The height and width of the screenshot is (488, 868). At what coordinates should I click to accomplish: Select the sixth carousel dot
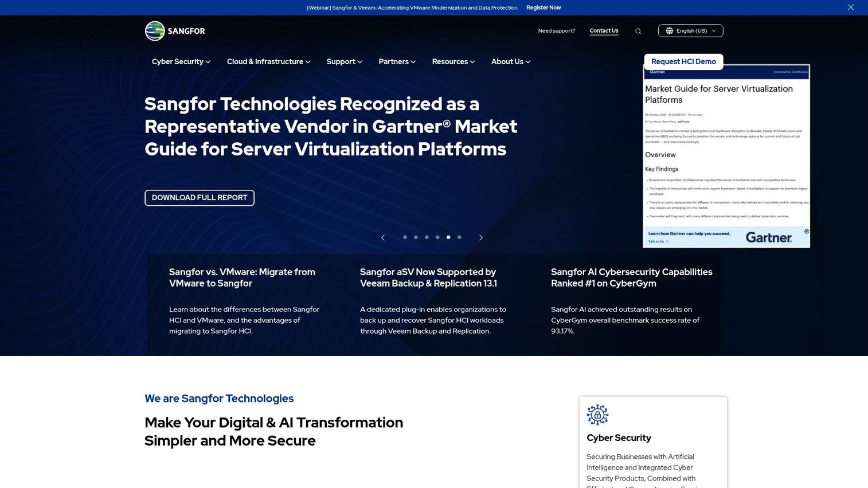coord(459,237)
